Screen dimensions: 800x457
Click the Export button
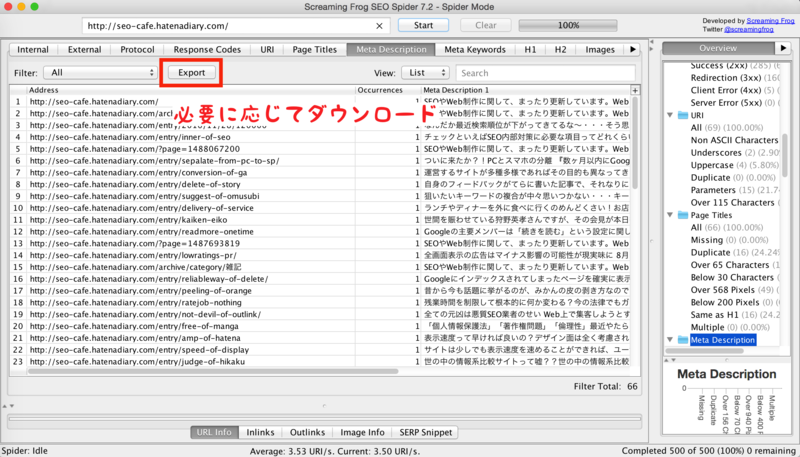point(192,72)
